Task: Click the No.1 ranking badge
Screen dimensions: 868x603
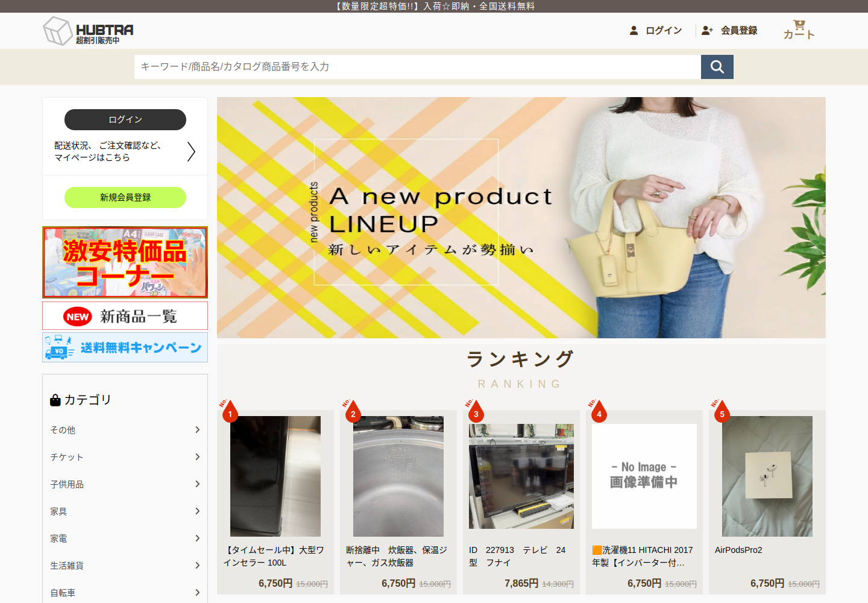Action: tap(229, 411)
